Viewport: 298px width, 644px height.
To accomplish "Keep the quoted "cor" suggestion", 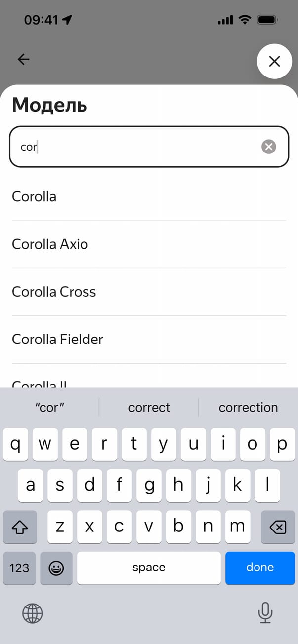I will 50,408.
